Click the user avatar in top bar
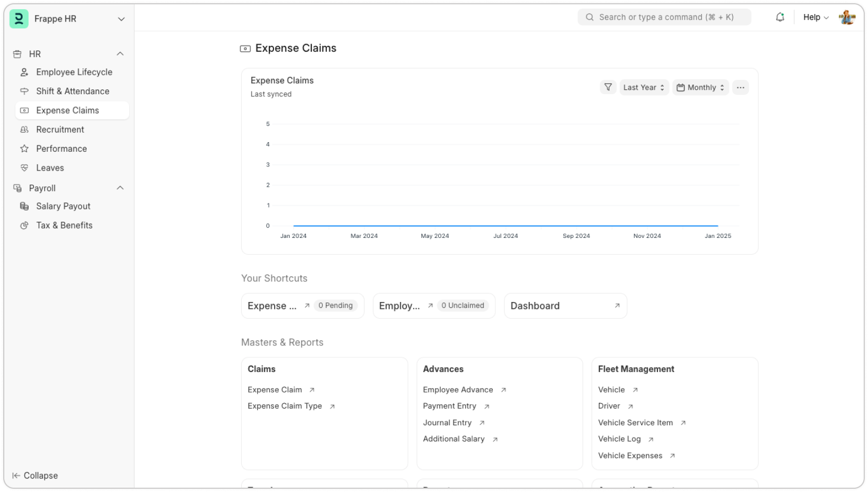The image size is (868, 492). tap(846, 17)
